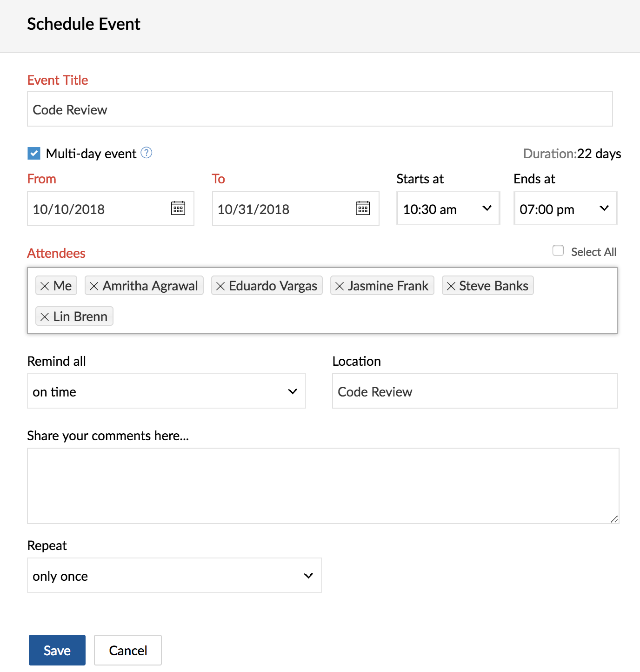Viewport: 640px width, 672px height.
Task: Remove Jasmine Frank attendee tag
Action: [x=340, y=286]
